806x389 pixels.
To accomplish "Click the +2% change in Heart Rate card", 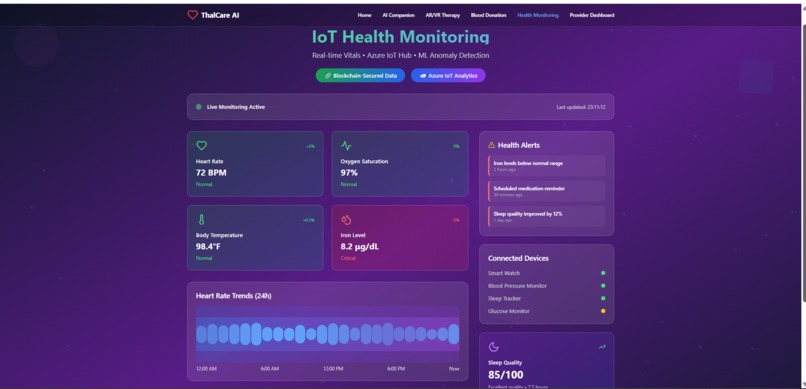I will [310, 146].
